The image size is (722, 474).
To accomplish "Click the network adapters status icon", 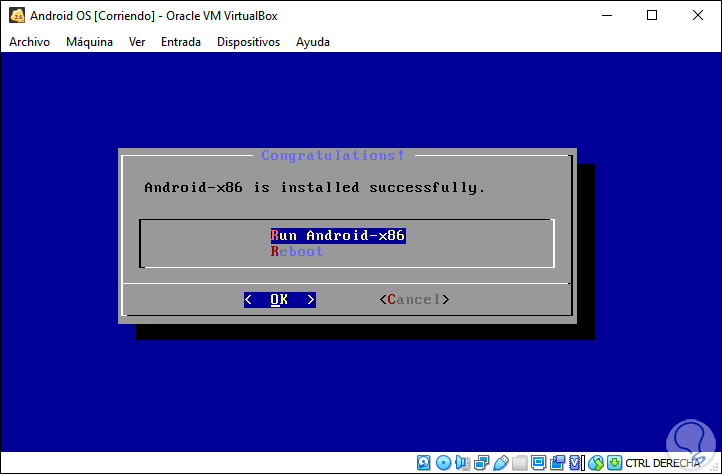I will coord(482,462).
